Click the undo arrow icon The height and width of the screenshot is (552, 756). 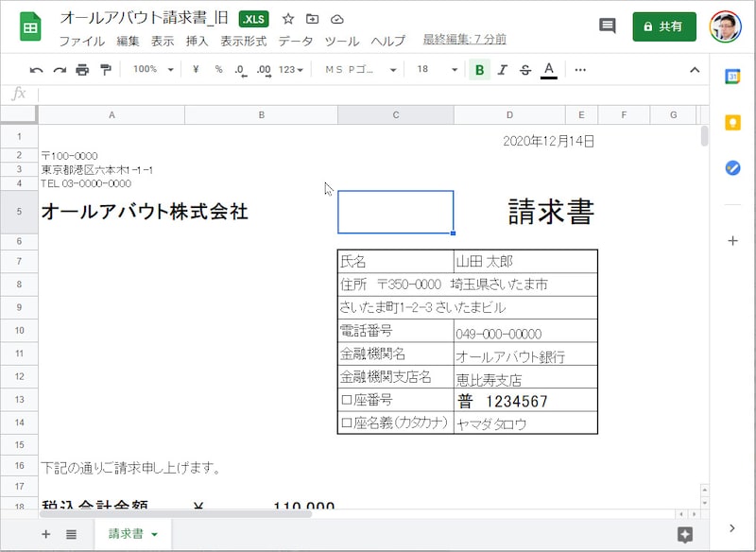(37, 70)
